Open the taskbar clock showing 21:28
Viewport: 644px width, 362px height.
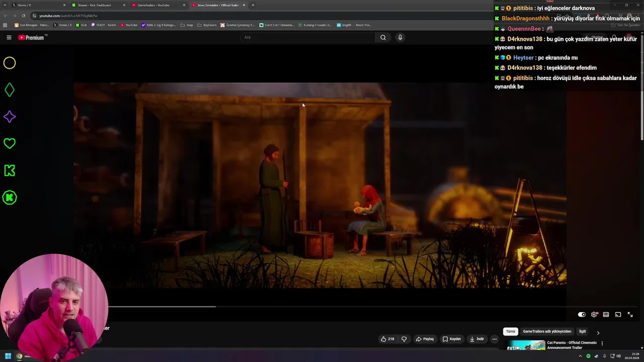632,356
